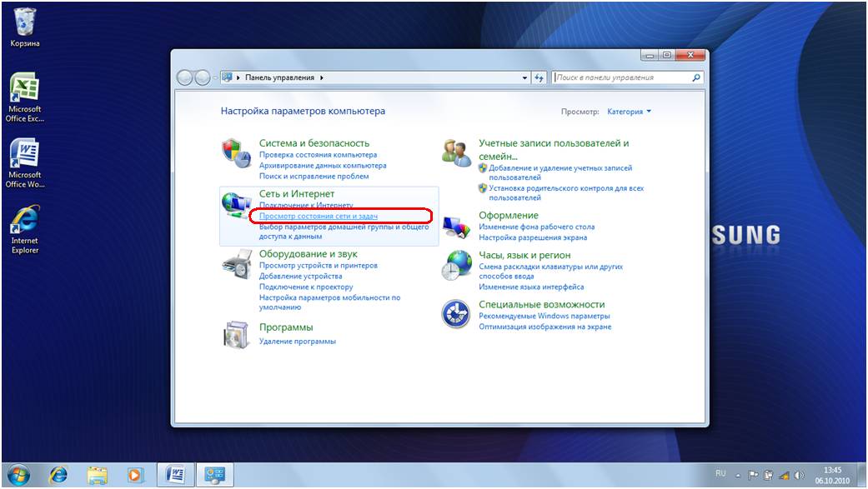
Task: Click Просмотр состояния сети и задач link
Action: click(x=319, y=217)
